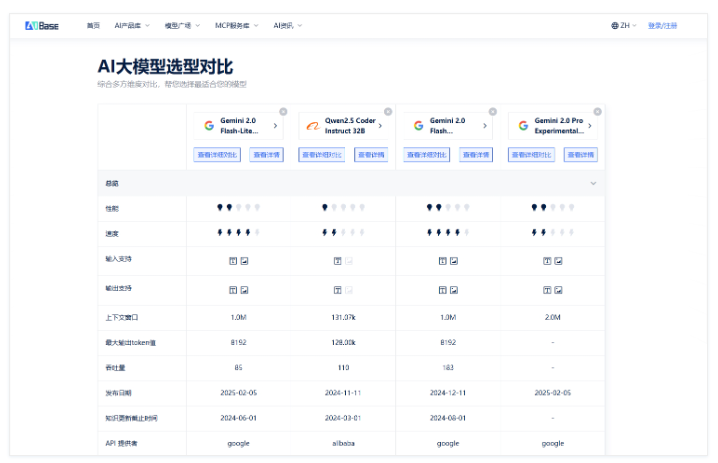The width and height of the screenshot is (718, 463).
Task: Click speed rating of Gemini 2.0 Flash-Lite
Action: tap(238, 233)
